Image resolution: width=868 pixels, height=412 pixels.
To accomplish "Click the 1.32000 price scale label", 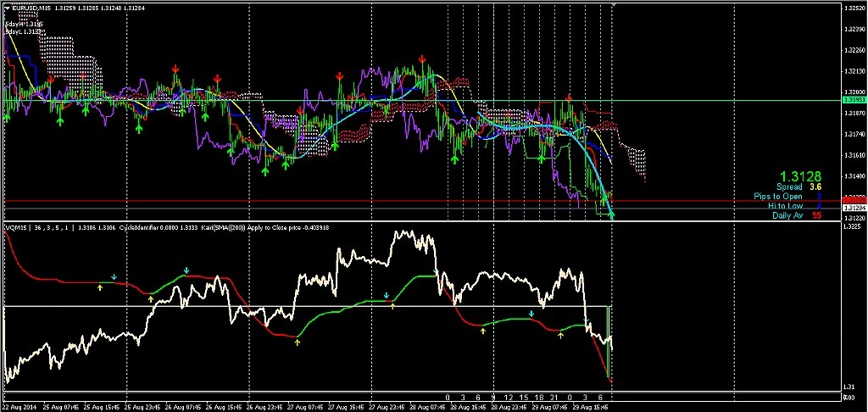I will tap(854, 92).
